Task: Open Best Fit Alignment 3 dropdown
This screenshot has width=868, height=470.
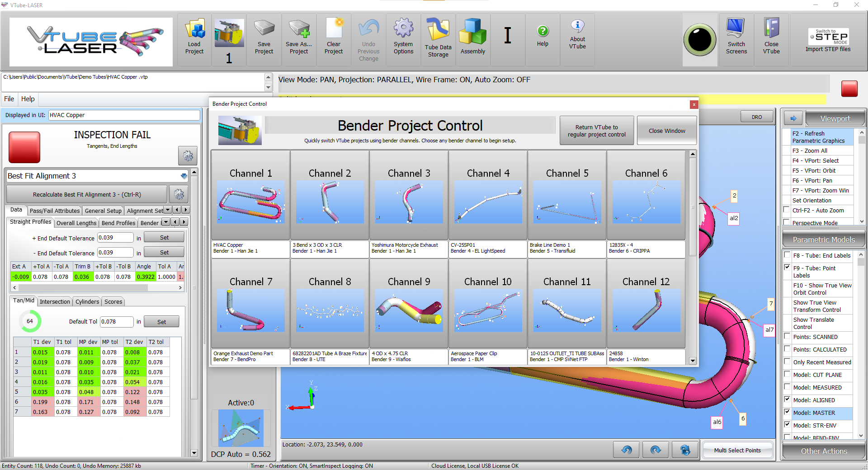Action: click(x=184, y=176)
